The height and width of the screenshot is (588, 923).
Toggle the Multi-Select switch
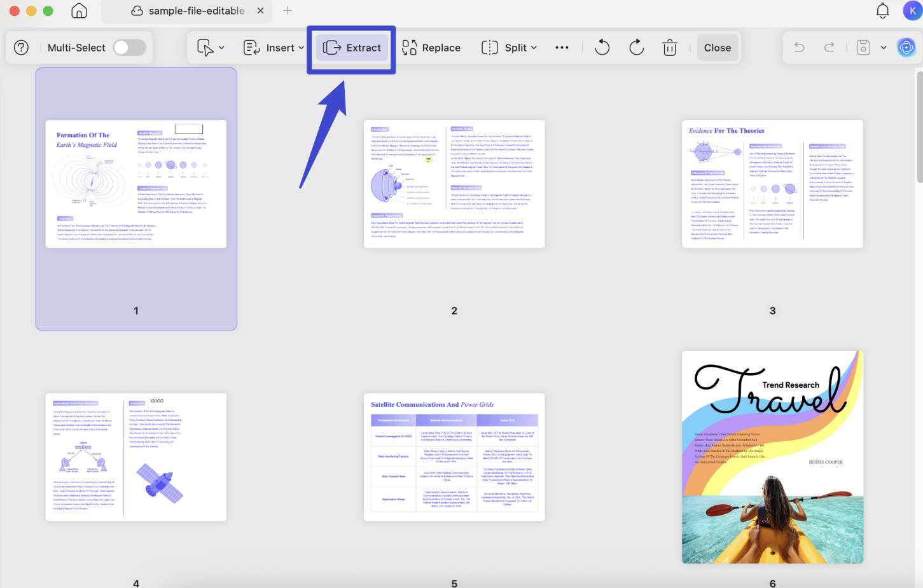click(x=130, y=48)
